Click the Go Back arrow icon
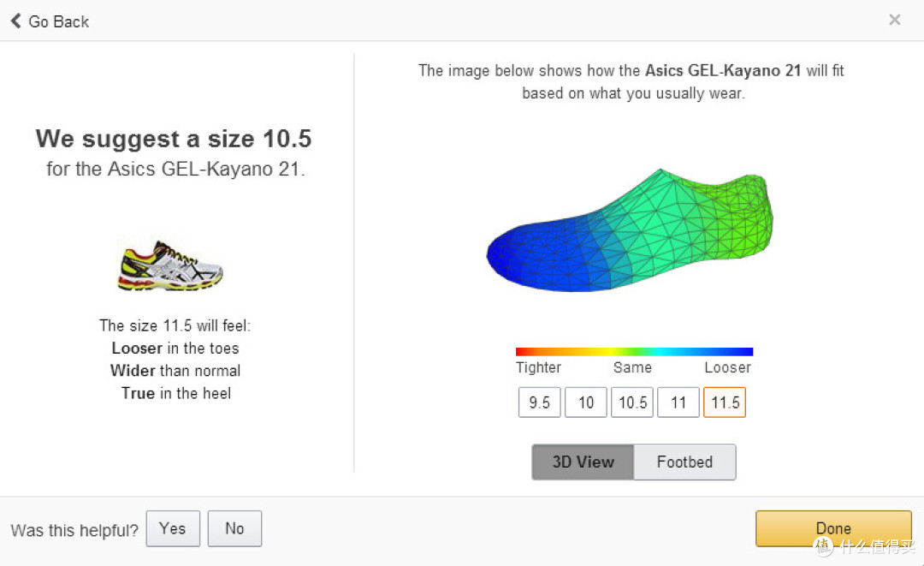The height and width of the screenshot is (566, 924). click(16, 21)
